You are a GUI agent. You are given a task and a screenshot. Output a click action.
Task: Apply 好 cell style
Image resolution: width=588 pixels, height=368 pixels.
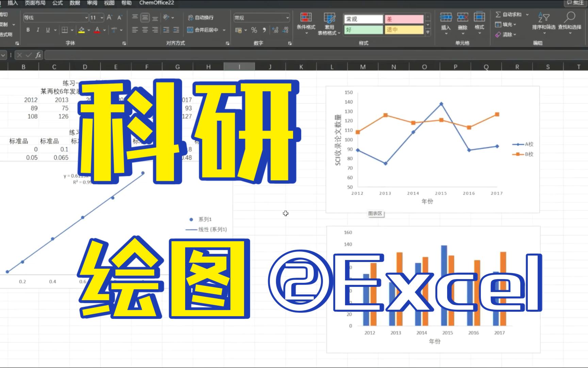point(363,30)
